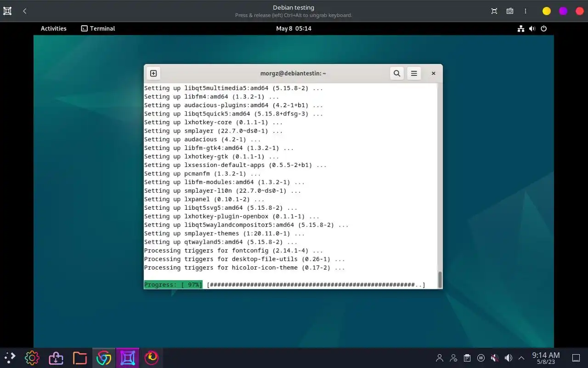Select the line 'Setting up pcmanfm (1.3.2-1)'
The width and height of the screenshot is (588, 368).
click(x=203, y=173)
